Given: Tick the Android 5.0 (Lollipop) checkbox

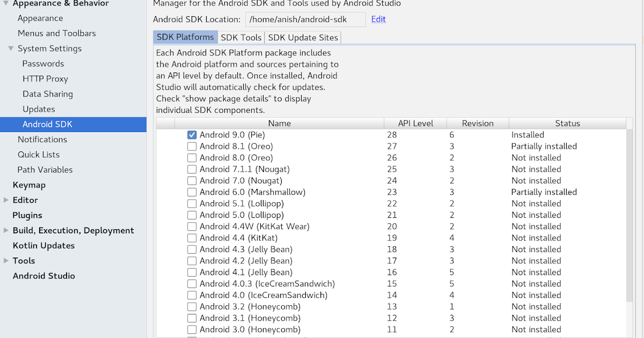Looking at the screenshot, I should click(192, 215).
